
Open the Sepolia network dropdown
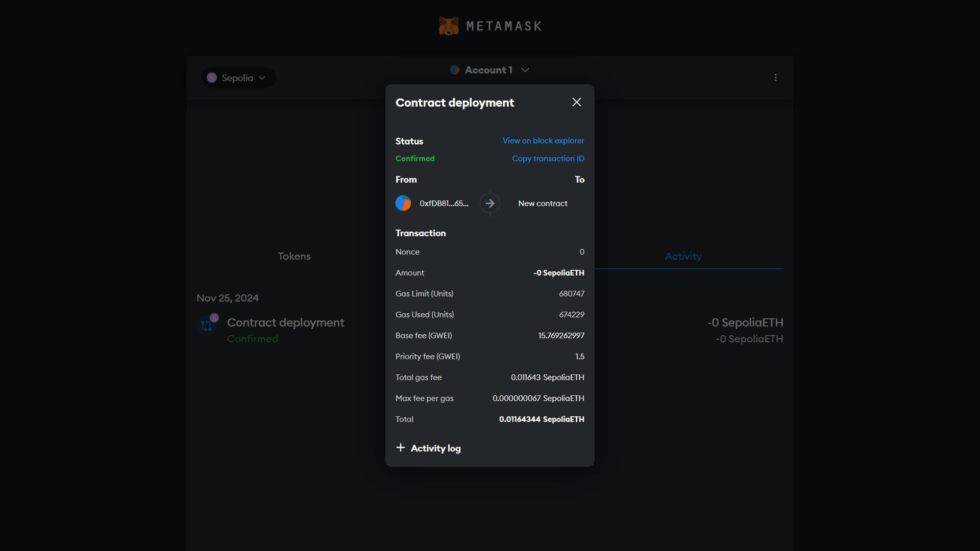click(x=238, y=78)
